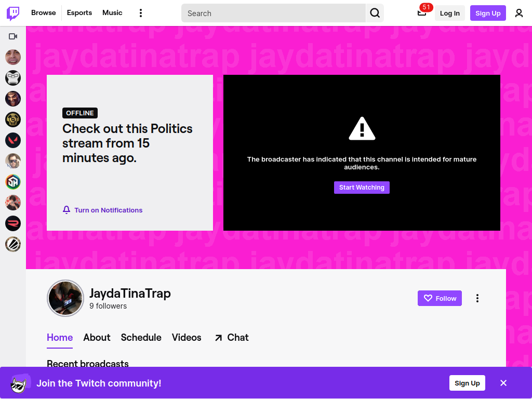The width and height of the screenshot is (532, 399).
Task: Open the gold circular emblem channel avatar
Action: tap(13, 119)
